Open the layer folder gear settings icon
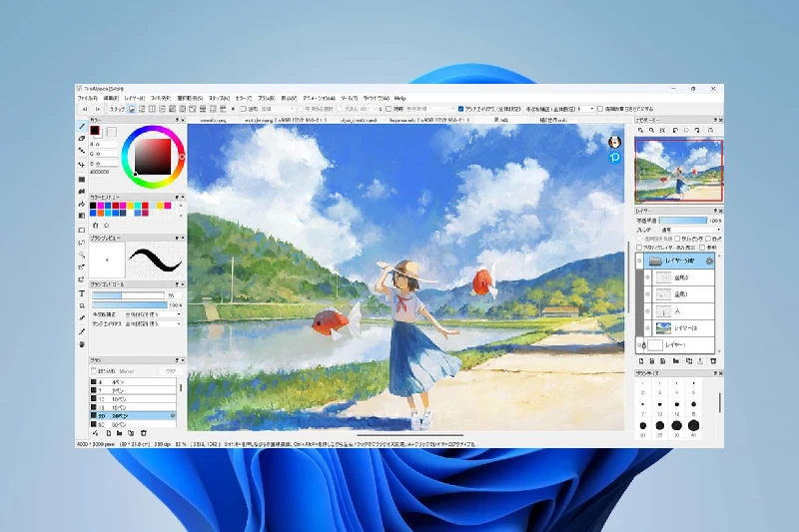This screenshot has height=532, width=799. [708, 261]
